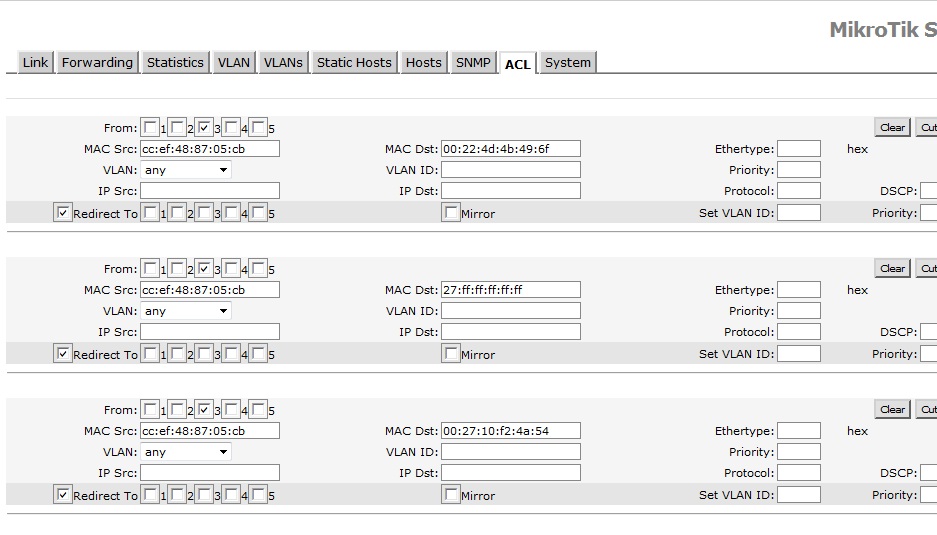Enable Mirror in the third ACL rule
Viewport: 937px width, 535px height.
(451, 495)
